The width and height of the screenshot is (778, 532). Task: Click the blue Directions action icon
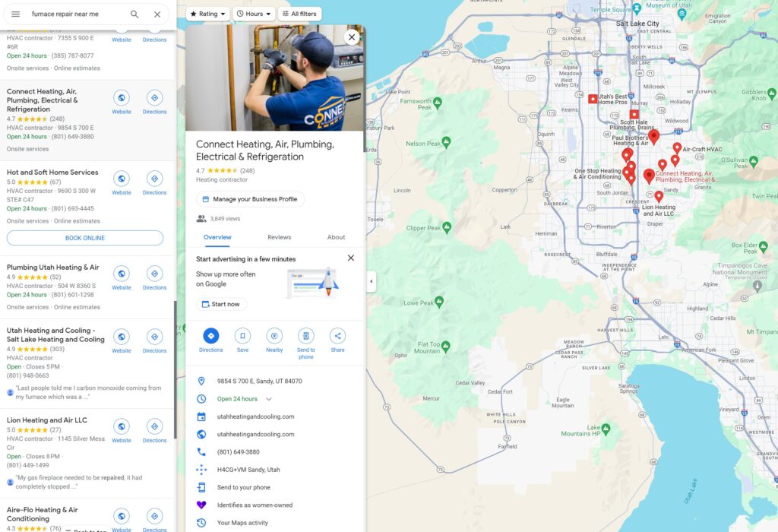tap(211, 337)
